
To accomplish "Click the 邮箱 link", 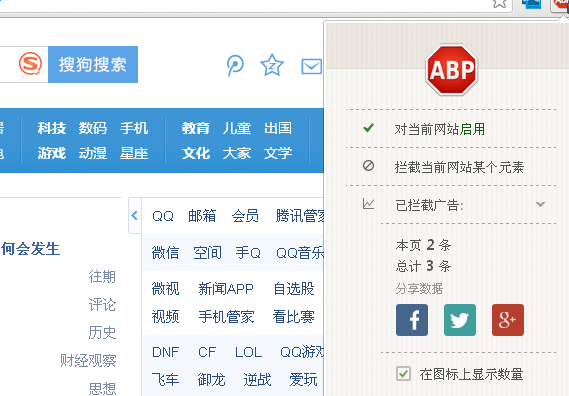I will [202, 216].
